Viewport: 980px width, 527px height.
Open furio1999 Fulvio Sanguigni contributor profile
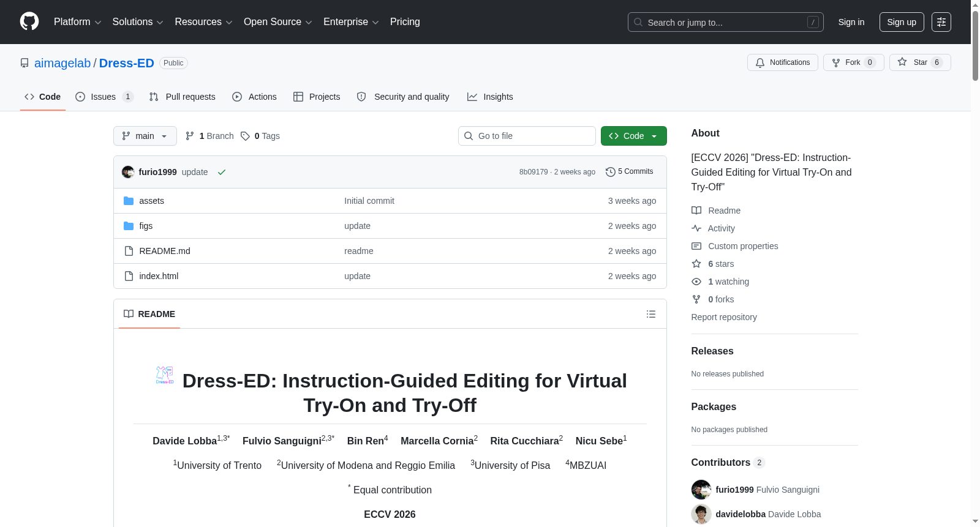(767, 490)
